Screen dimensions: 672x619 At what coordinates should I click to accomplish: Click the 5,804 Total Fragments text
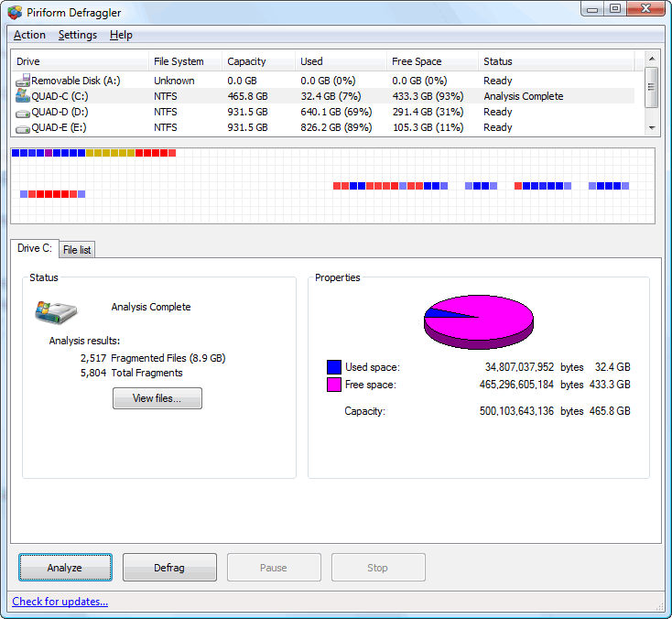point(132,373)
